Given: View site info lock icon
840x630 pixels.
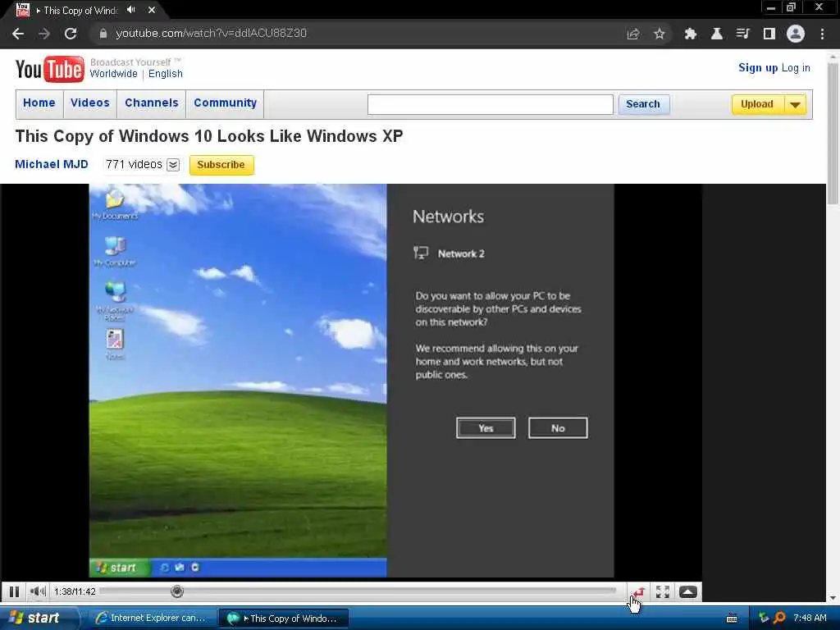Looking at the screenshot, I should 103,33.
